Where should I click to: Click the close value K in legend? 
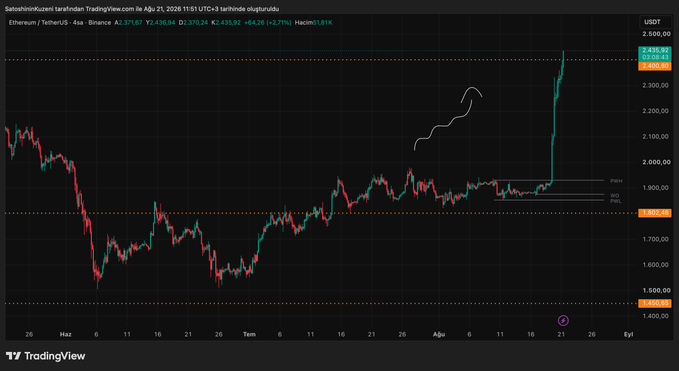click(x=226, y=23)
